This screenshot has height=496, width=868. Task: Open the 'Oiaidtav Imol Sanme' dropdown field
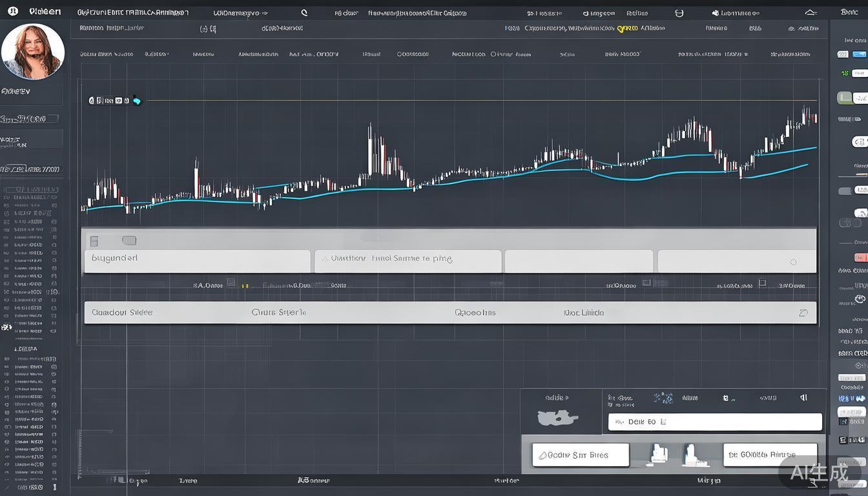click(x=408, y=262)
